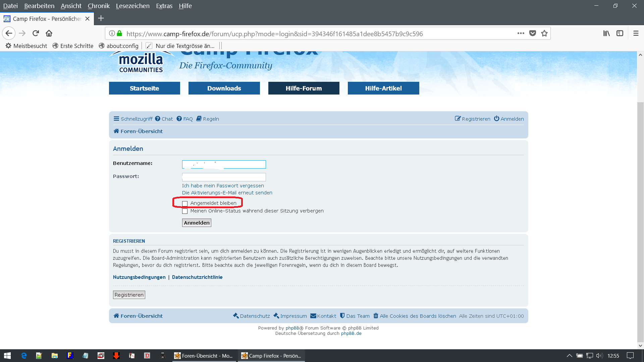Open the Library icon in toolbar

point(606,33)
